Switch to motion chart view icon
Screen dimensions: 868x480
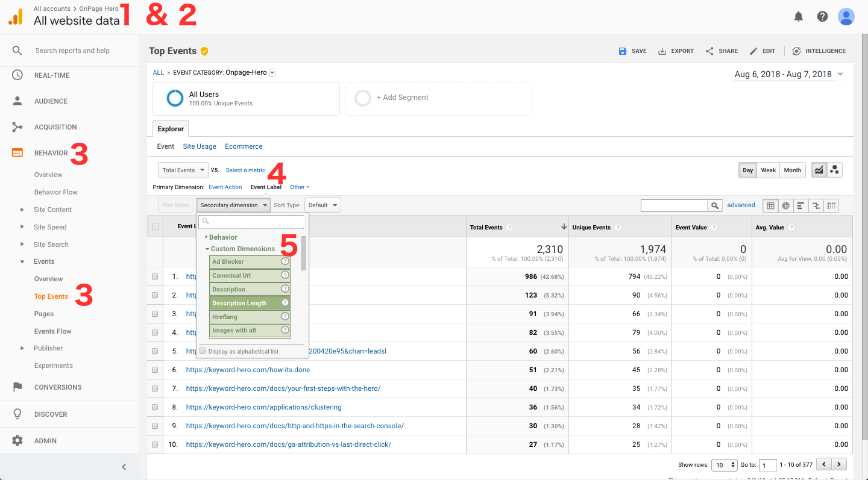click(x=835, y=170)
